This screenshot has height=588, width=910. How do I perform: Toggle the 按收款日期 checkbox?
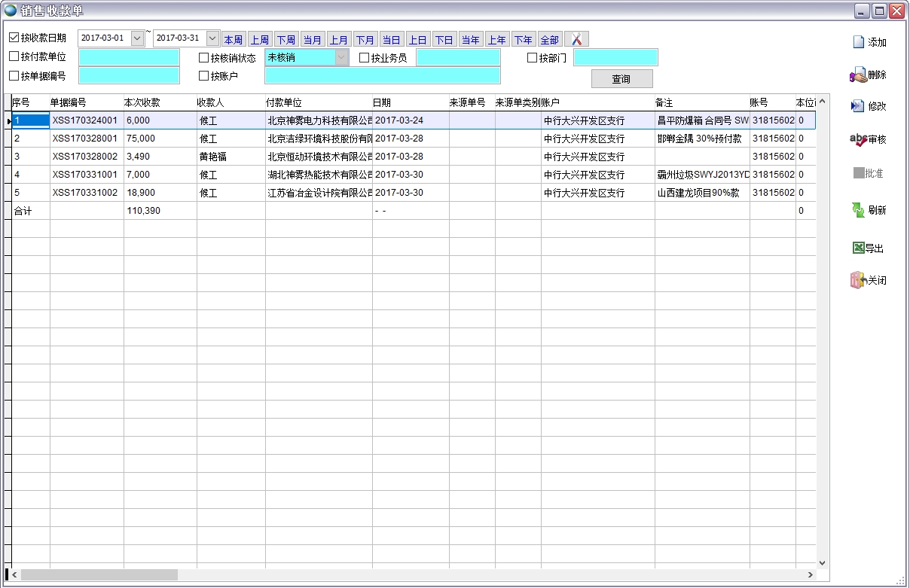[x=14, y=38]
